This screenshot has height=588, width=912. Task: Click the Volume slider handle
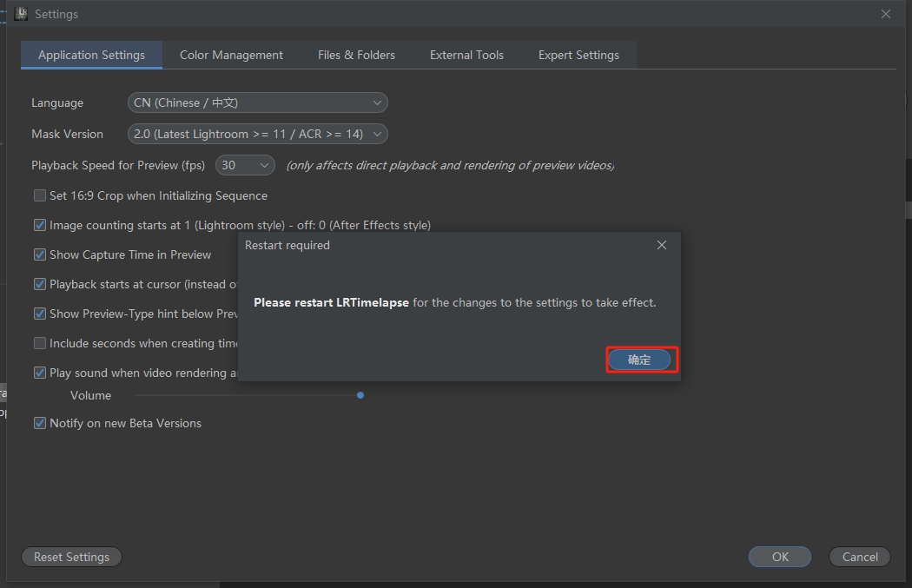(360, 395)
